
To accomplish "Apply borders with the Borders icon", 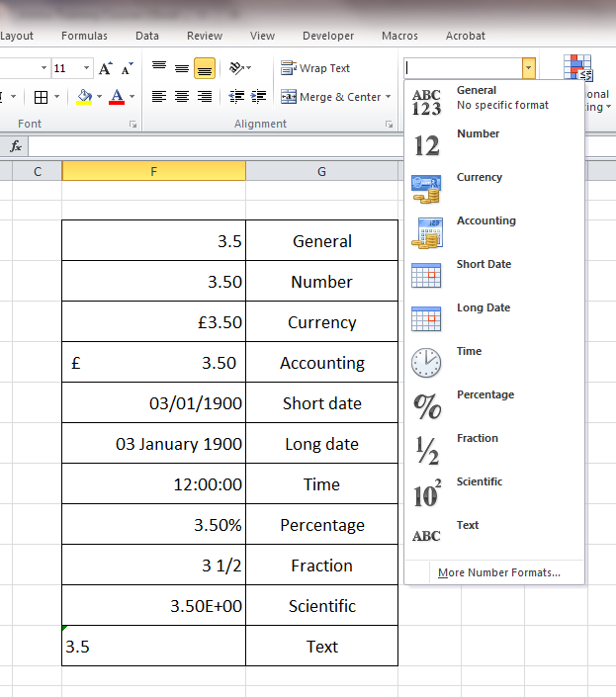I will point(41,97).
